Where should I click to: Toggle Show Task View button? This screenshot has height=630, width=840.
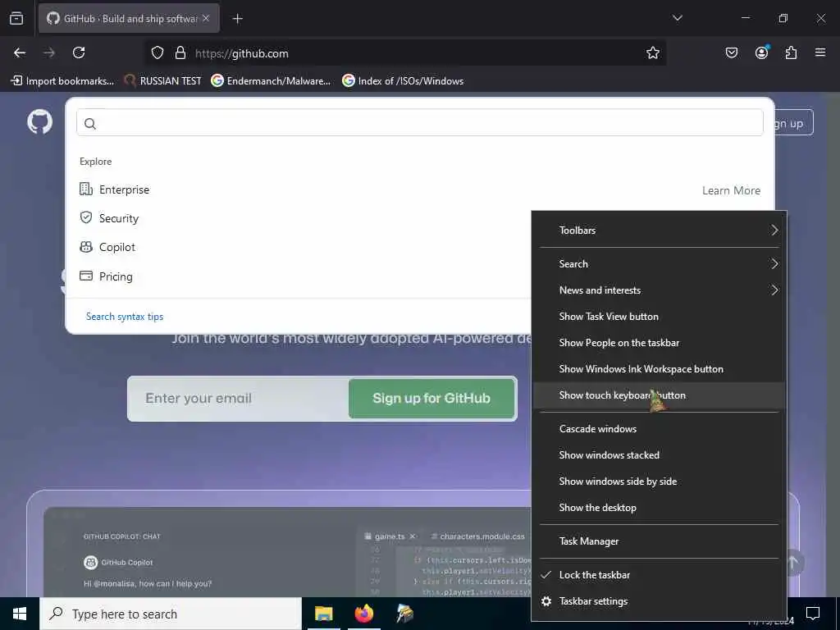(660, 316)
